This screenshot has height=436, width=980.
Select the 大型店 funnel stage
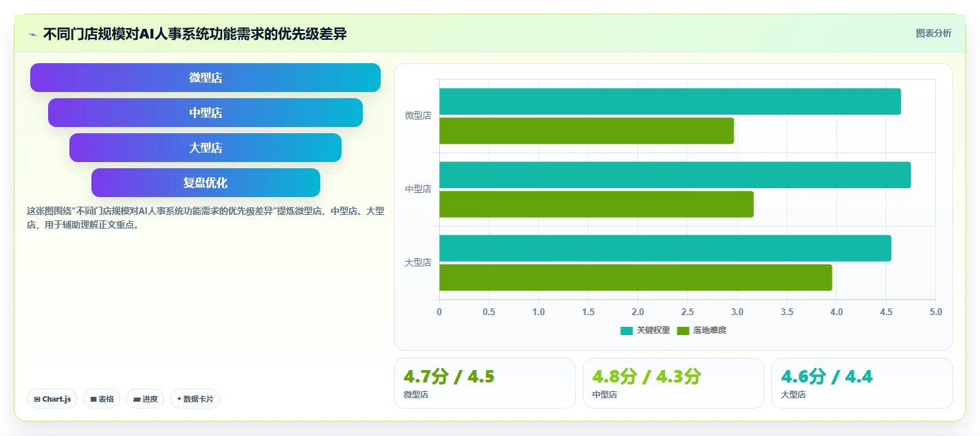pyautogui.click(x=205, y=148)
